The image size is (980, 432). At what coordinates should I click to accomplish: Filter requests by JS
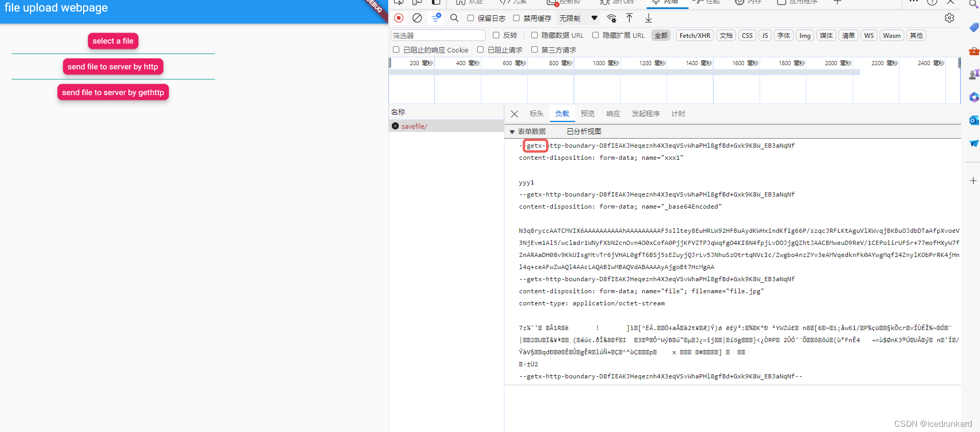(765, 35)
